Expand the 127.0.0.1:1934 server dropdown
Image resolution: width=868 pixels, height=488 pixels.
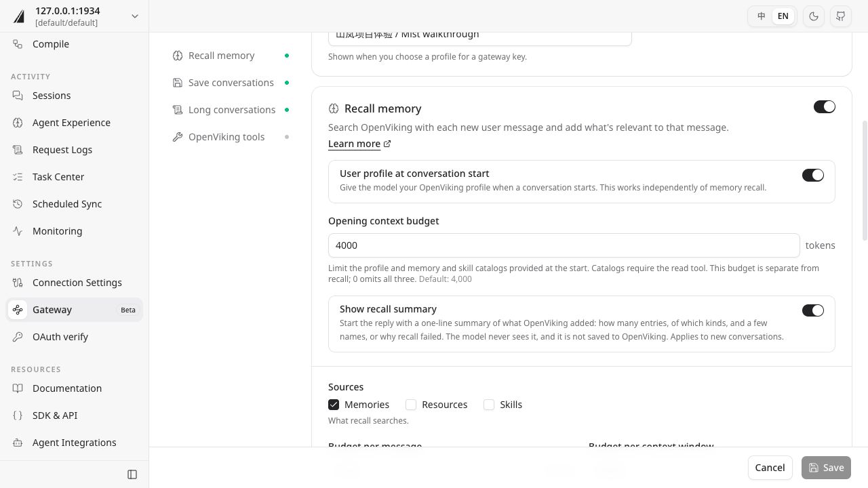tap(75, 16)
